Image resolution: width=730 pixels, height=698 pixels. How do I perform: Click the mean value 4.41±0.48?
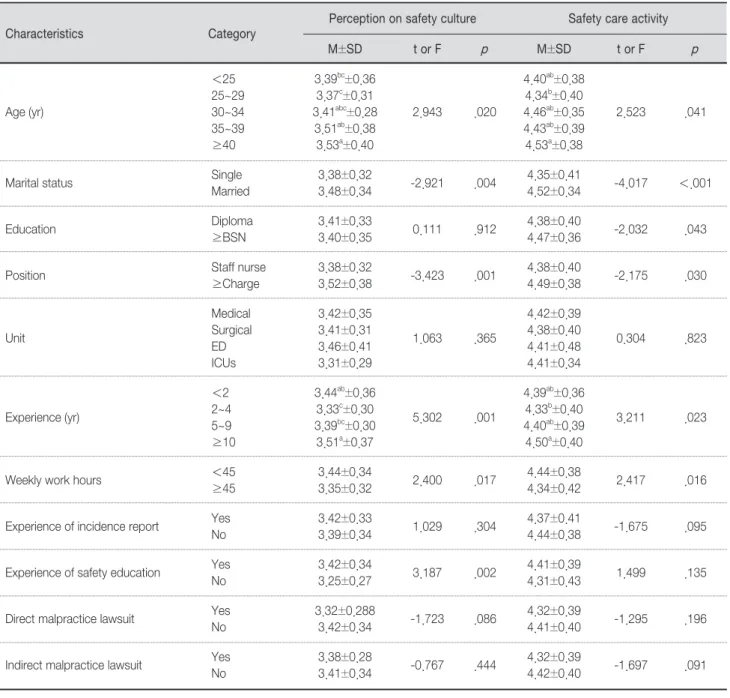coord(554,346)
